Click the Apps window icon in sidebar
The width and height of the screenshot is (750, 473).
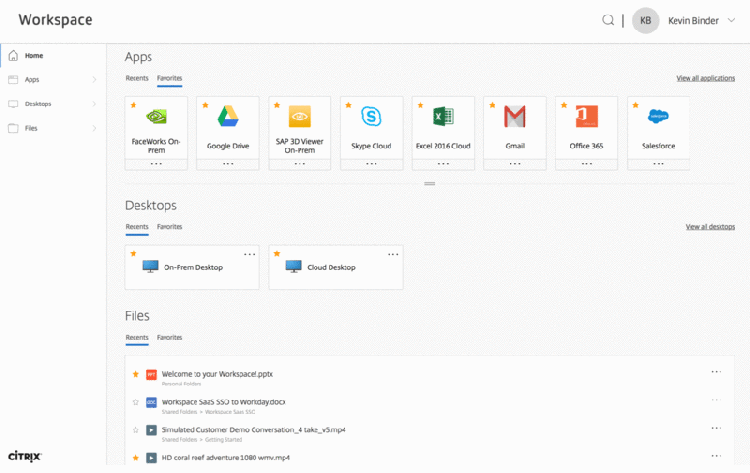coord(13,79)
